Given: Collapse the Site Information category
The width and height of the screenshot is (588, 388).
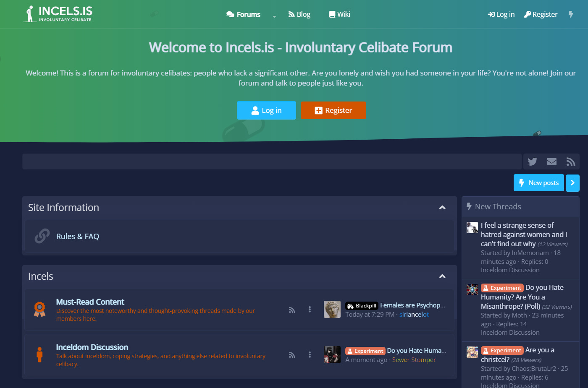Looking at the screenshot, I should point(442,208).
